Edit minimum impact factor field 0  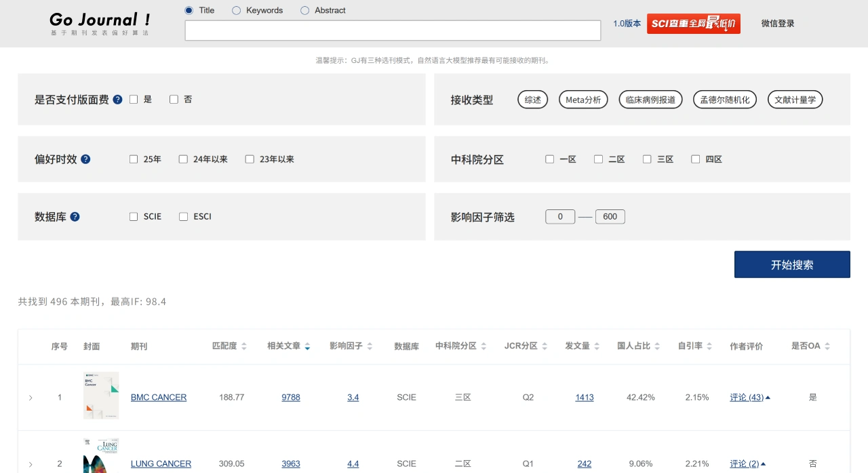pos(560,217)
